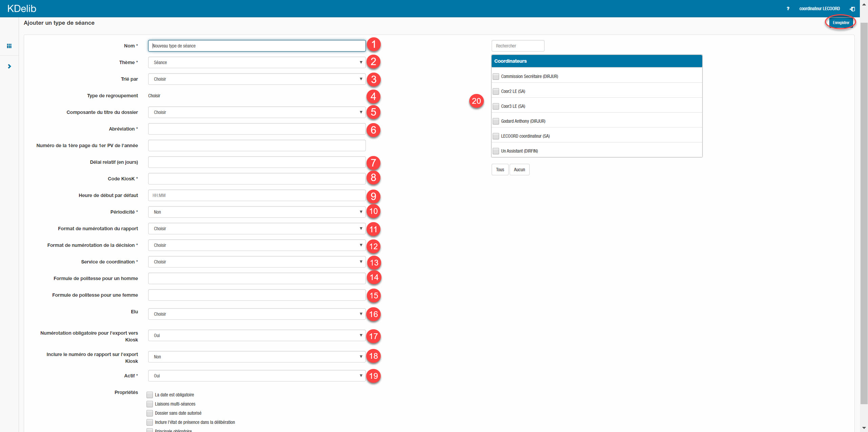Click the Tous button
868x432 pixels.
point(500,170)
